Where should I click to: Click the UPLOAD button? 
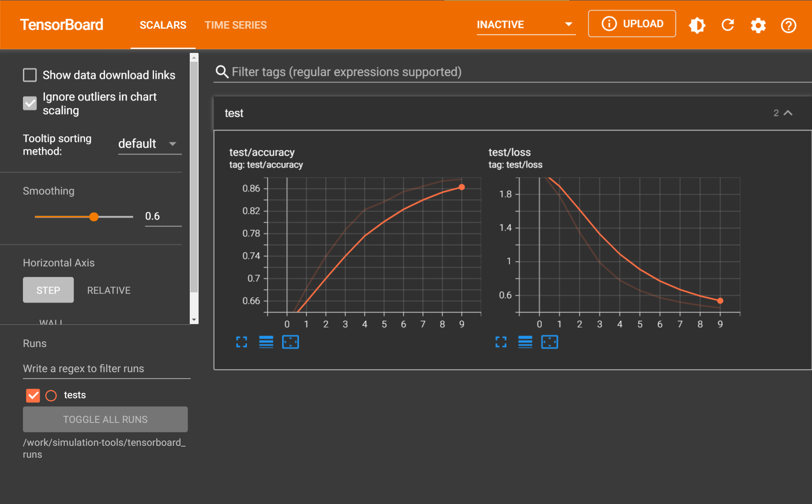point(632,24)
